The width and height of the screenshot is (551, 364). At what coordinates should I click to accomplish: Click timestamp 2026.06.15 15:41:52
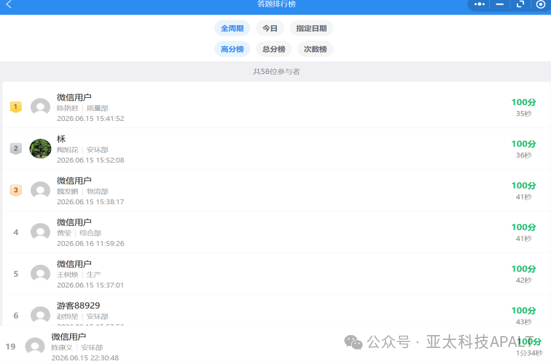(90, 119)
